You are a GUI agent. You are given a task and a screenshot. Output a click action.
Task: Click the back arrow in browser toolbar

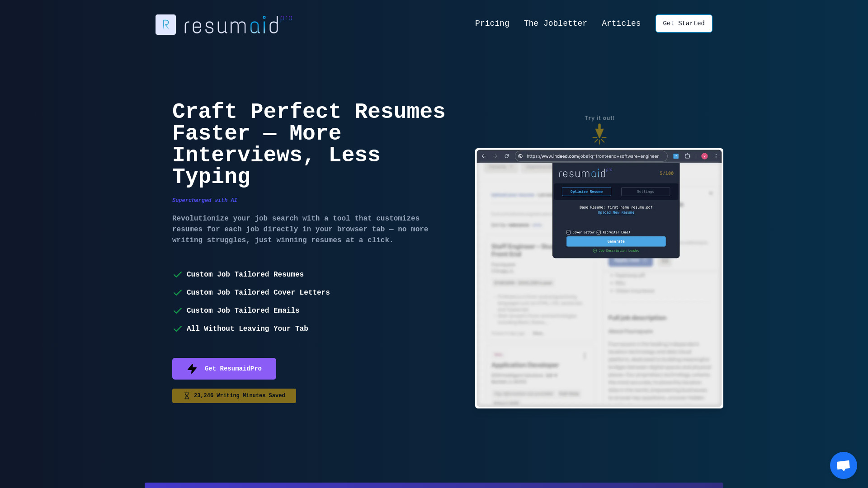point(483,156)
